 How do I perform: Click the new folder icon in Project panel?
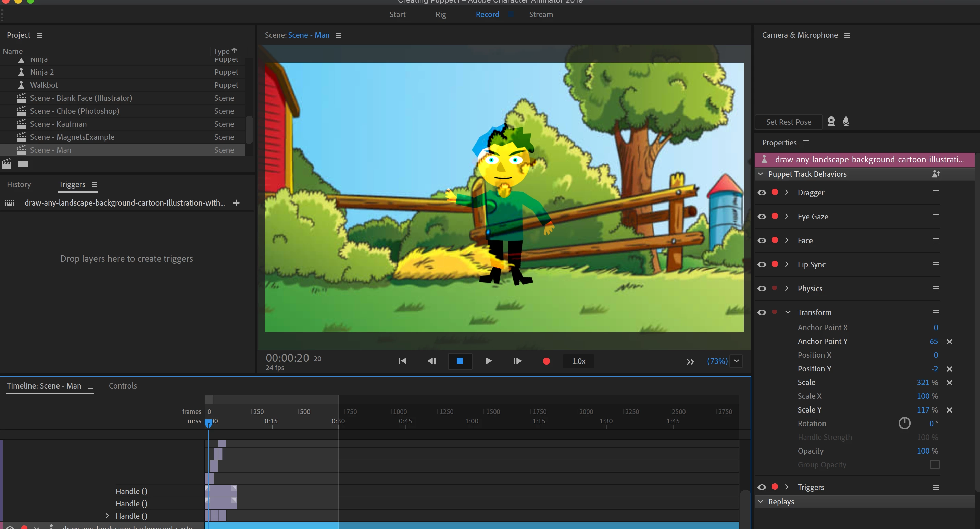click(x=23, y=164)
